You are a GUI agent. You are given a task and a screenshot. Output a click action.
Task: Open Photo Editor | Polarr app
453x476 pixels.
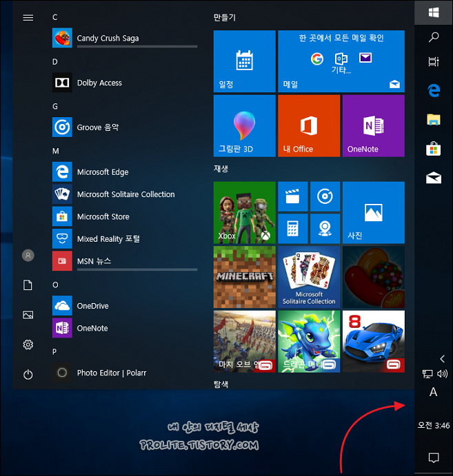[125, 373]
